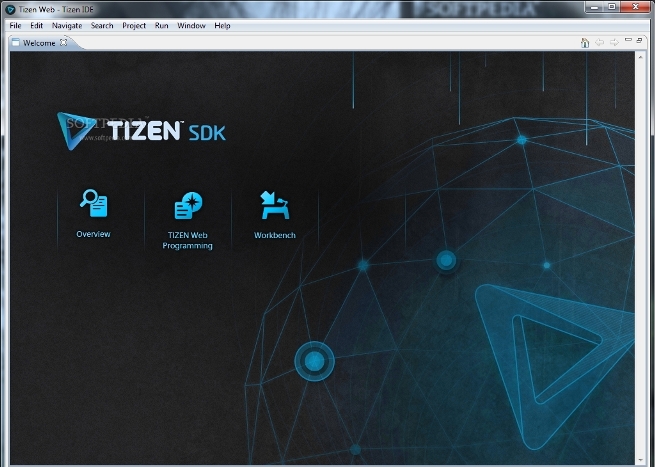
Task: Click the TIZEN Web Programming label
Action: click(188, 240)
